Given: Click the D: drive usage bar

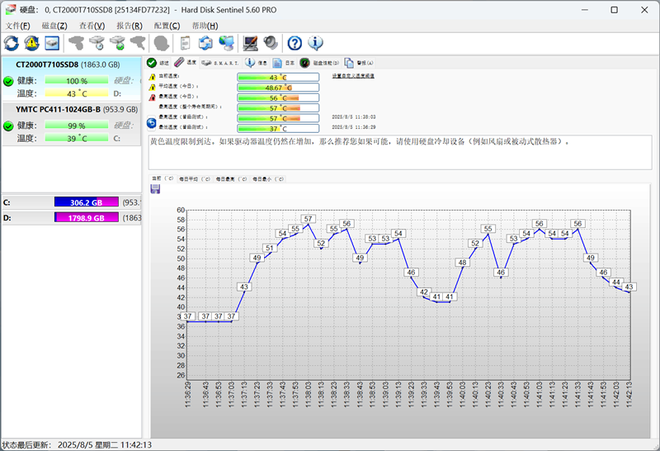Looking at the screenshot, I should [x=85, y=217].
